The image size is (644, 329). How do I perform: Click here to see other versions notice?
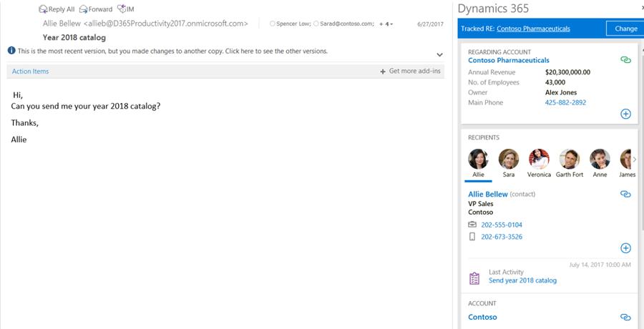coord(173,51)
